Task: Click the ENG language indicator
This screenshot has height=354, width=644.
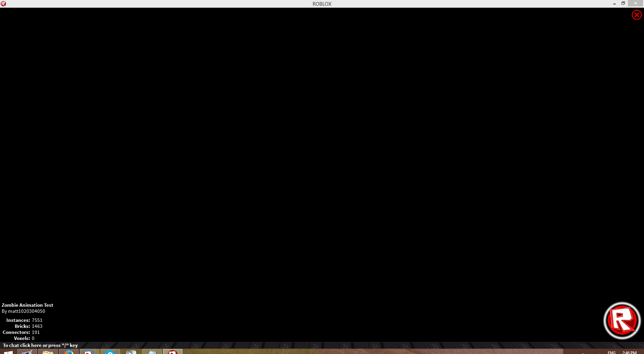Action: (x=611, y=352)
